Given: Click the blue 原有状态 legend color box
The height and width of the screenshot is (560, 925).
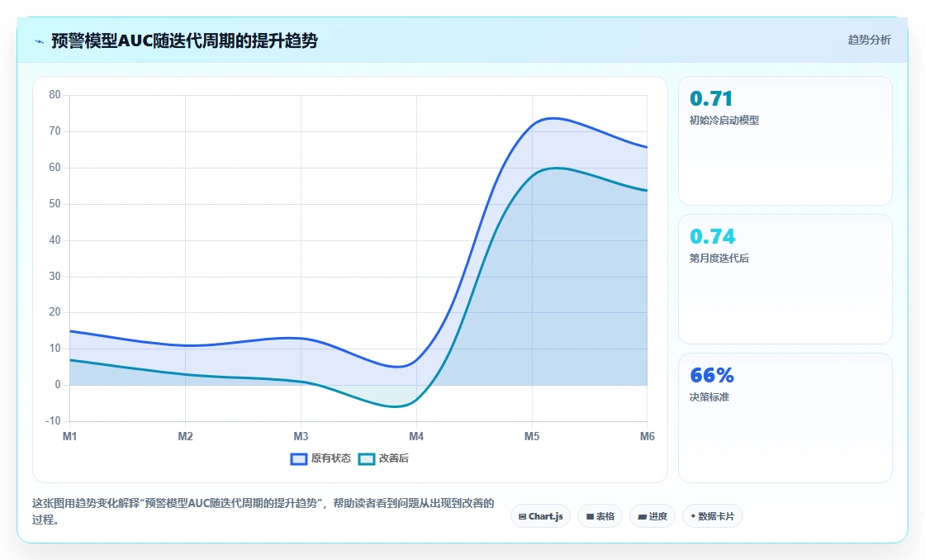Looking at the screenshot, I should 299,459.
